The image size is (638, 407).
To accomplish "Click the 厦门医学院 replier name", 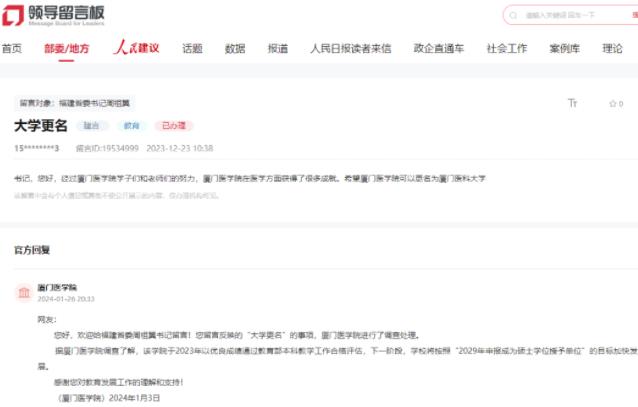I will tap(57, 287).
